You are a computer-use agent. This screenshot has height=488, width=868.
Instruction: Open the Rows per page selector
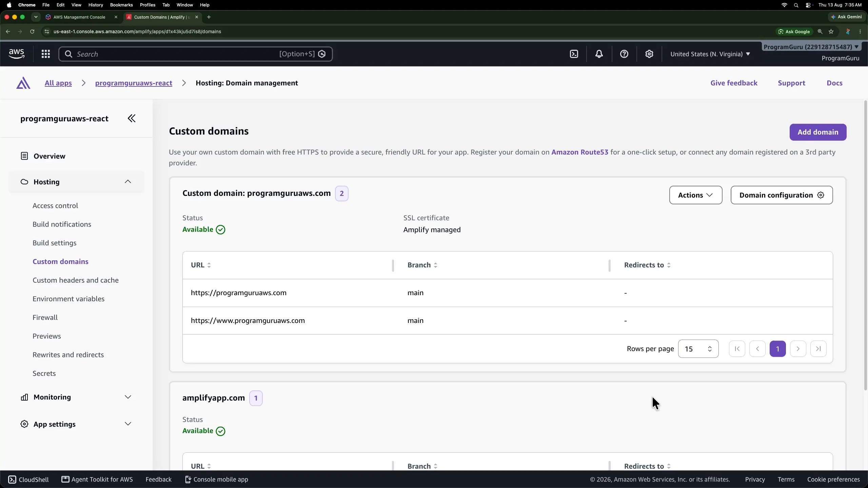(698, 349)
